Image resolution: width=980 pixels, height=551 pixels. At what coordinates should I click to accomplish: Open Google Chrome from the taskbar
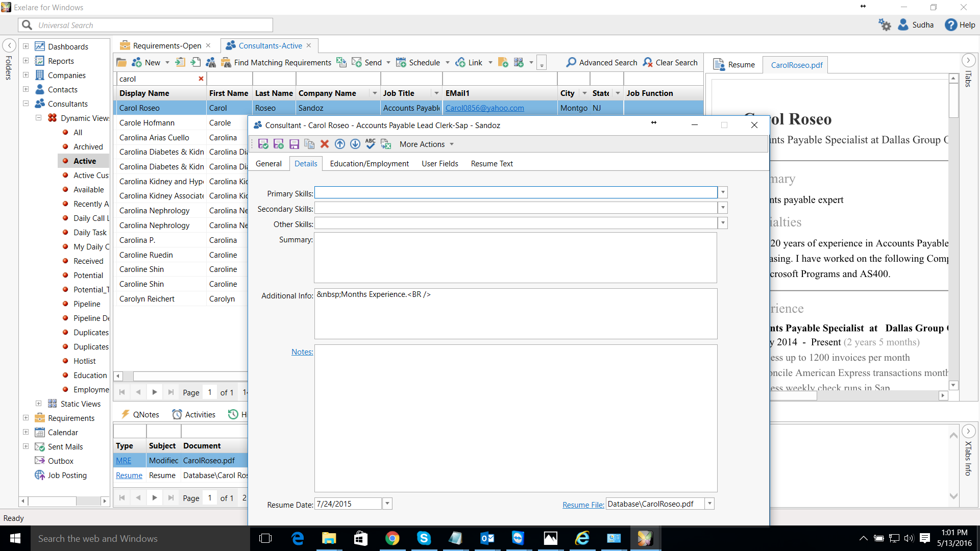(x=392, y=538)
